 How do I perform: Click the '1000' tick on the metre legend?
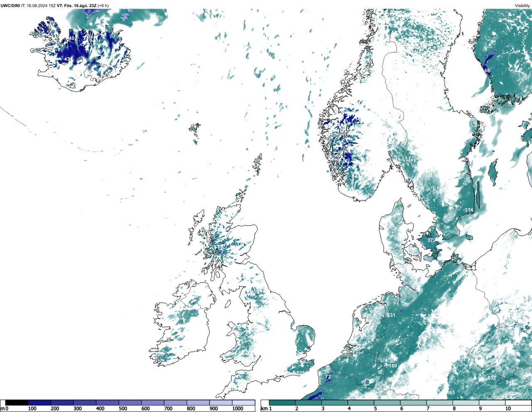[x=238, y=409]
